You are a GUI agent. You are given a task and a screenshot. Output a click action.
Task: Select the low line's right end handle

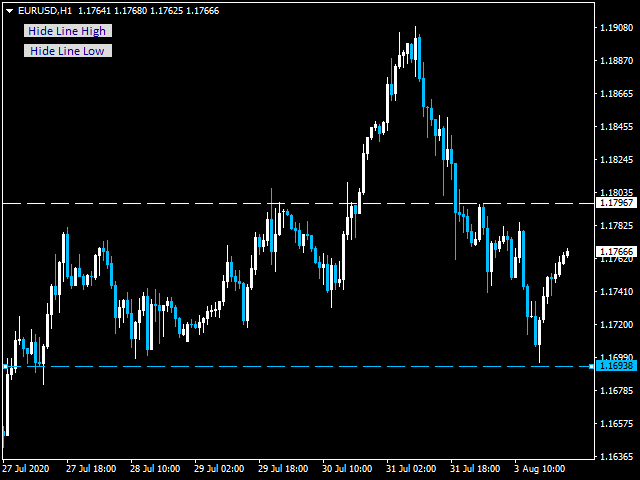tap(591, 367)
